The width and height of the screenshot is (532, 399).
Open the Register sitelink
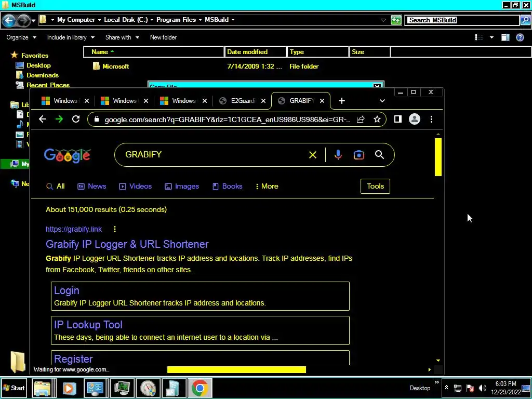coord(73,359)
